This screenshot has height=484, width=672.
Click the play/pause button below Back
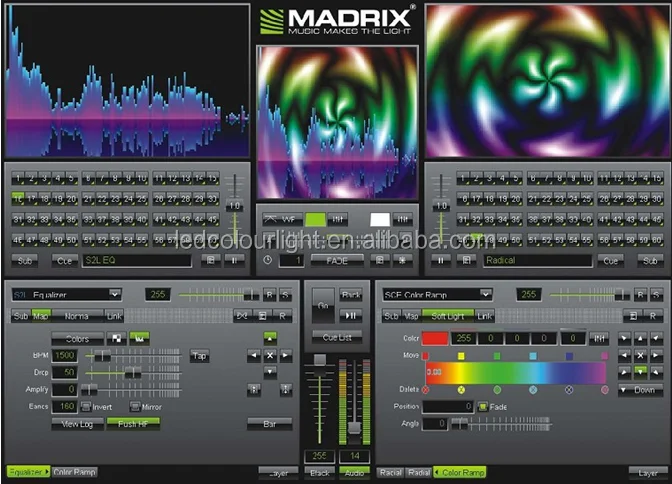pyautogui.click(x=351, y=316)
